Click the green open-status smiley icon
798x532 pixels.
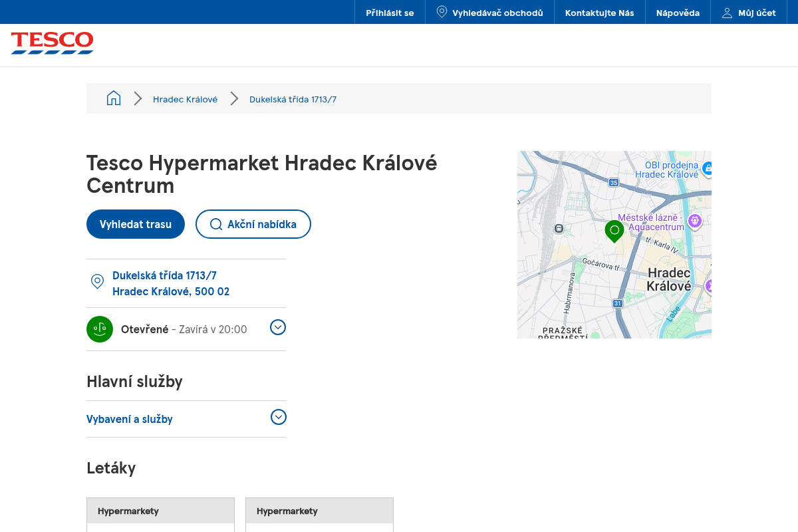[x=100, y=329]
